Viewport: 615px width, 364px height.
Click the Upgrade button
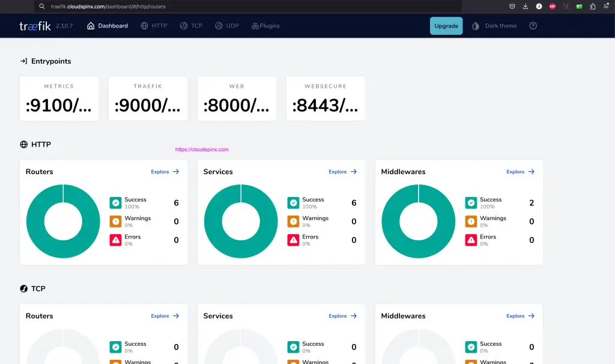coord(446,26)
